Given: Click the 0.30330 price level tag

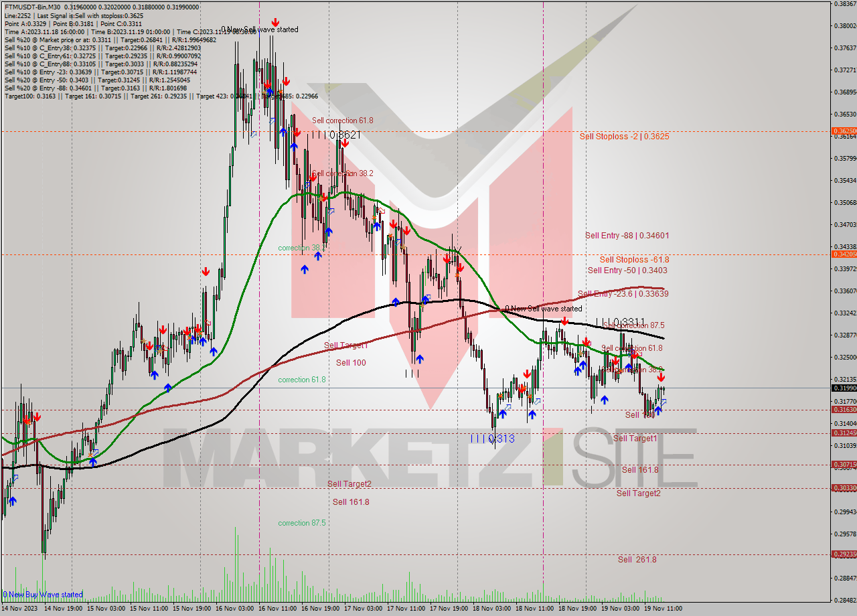Looking at the screenshot, I should tap(844, 488).
